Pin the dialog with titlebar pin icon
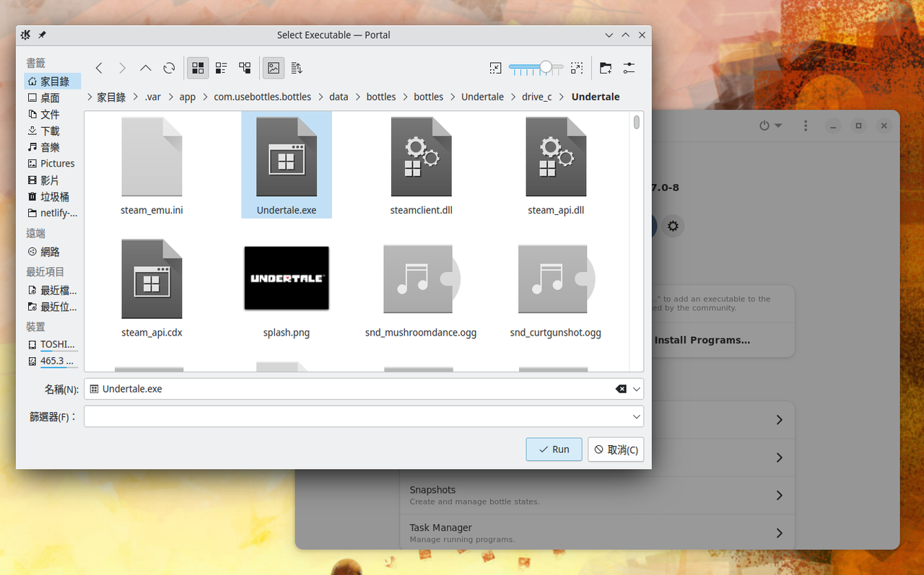The image size is (924, 575). point(43,35)
